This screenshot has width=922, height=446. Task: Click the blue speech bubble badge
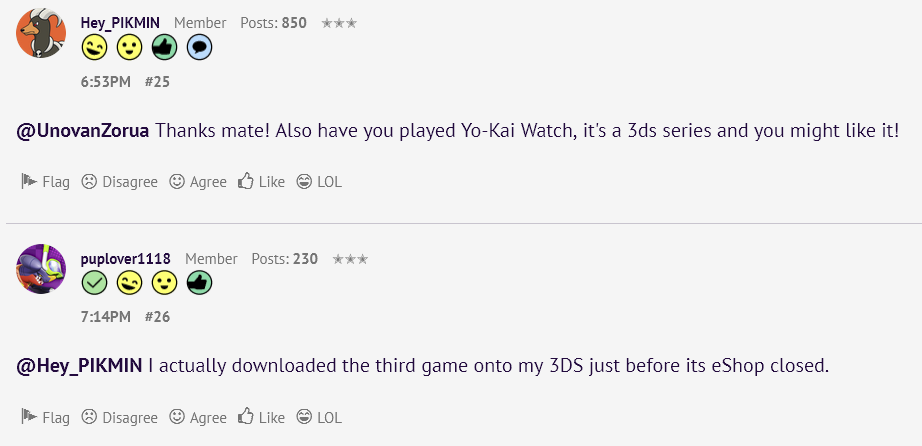199,47
